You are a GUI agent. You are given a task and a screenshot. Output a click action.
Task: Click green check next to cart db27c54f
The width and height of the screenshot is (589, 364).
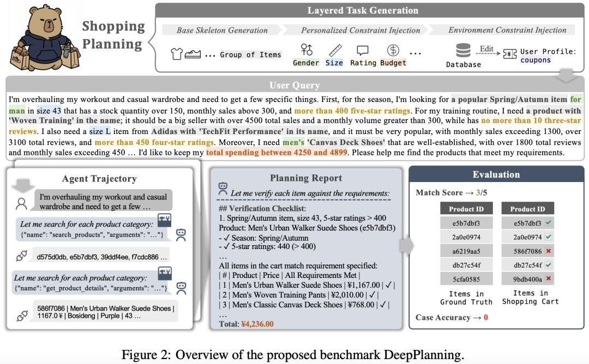click(x=549, y=265)
